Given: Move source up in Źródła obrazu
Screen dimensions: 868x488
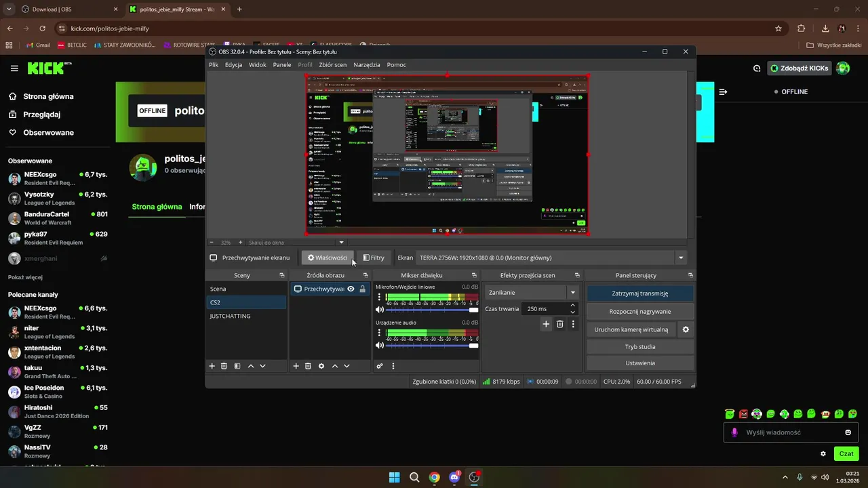Looking at the screenshot, I should (334, 366).
